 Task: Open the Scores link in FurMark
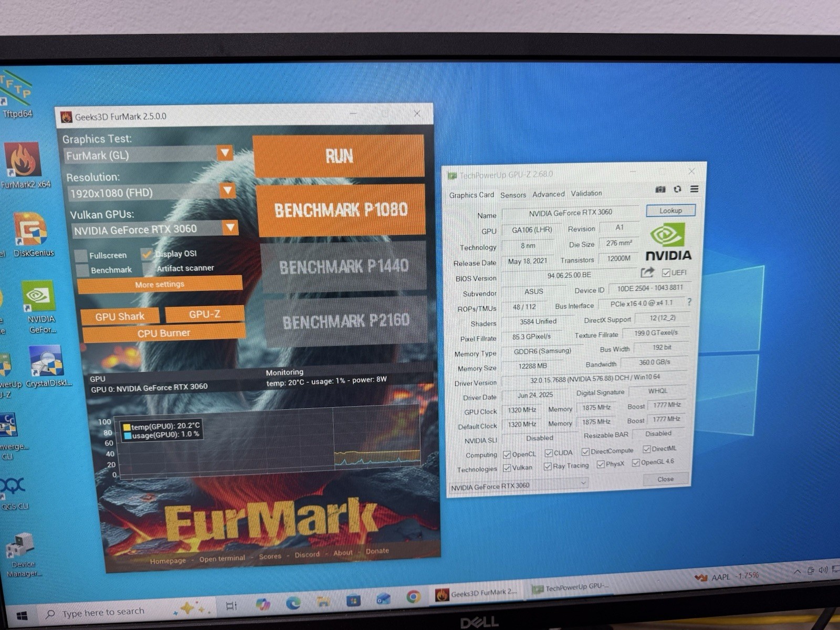click(270, 556)
